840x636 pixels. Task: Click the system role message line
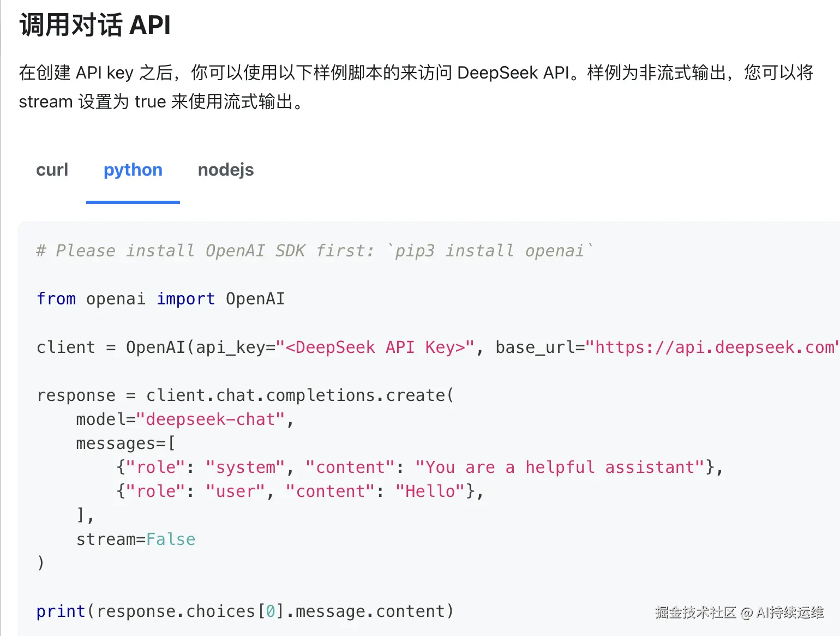tap(417, 467)
